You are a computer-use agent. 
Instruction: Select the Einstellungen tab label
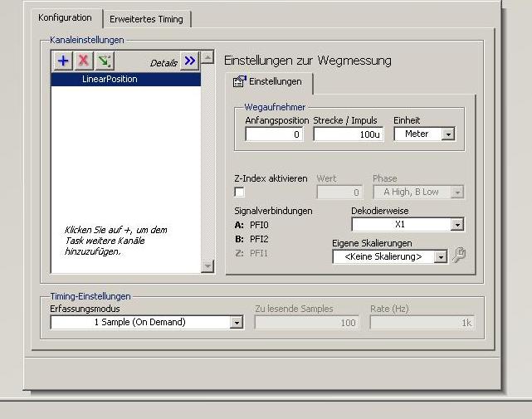point(276,82)
